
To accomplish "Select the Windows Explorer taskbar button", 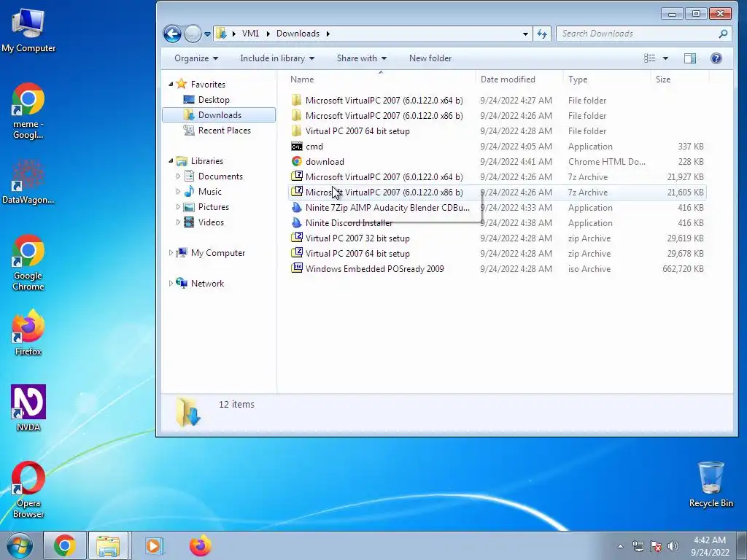I will [x=108, y=545].
